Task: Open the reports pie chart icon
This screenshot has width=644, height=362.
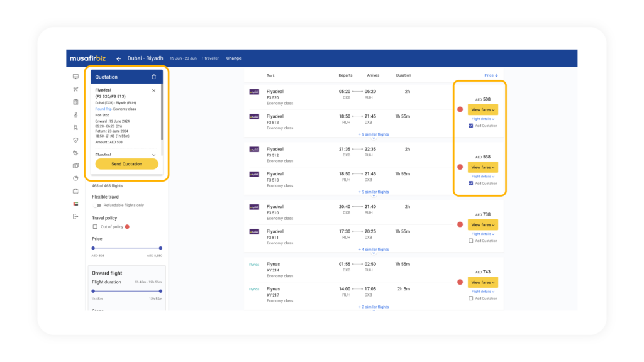Action: pos(75,178)
